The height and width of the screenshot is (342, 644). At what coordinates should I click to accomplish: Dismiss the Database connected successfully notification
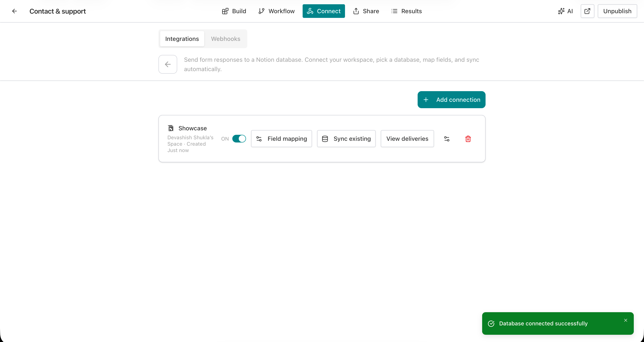tap(626, 320)
